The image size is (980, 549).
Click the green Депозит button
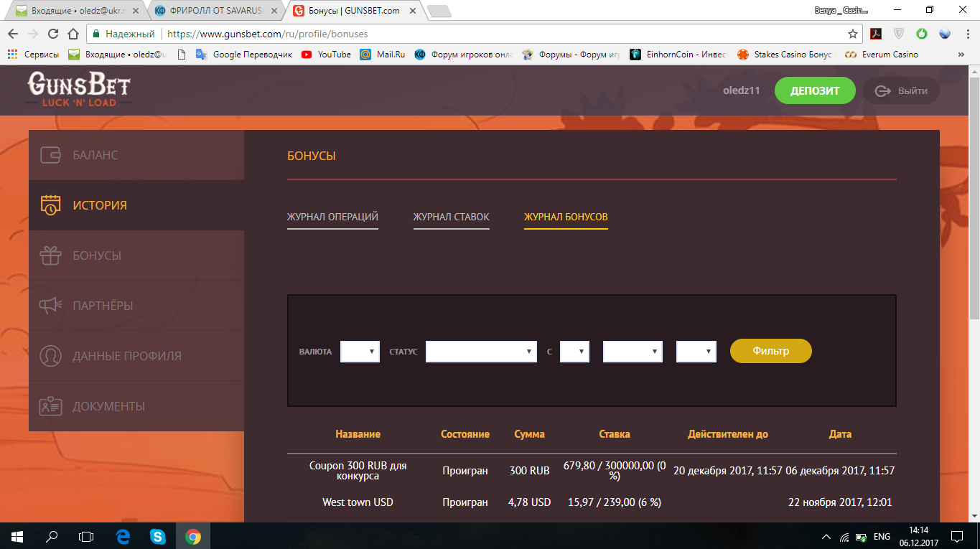(816, 91)
